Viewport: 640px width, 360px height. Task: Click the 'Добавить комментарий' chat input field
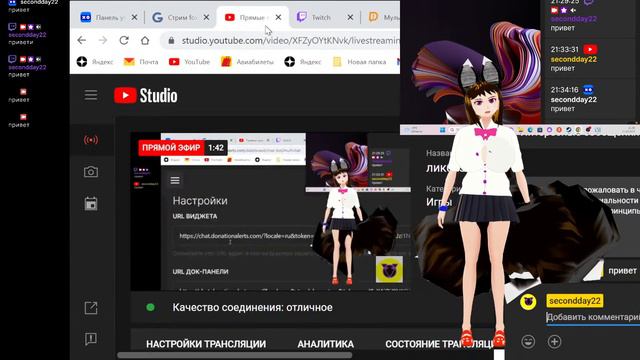pos(593,317)
